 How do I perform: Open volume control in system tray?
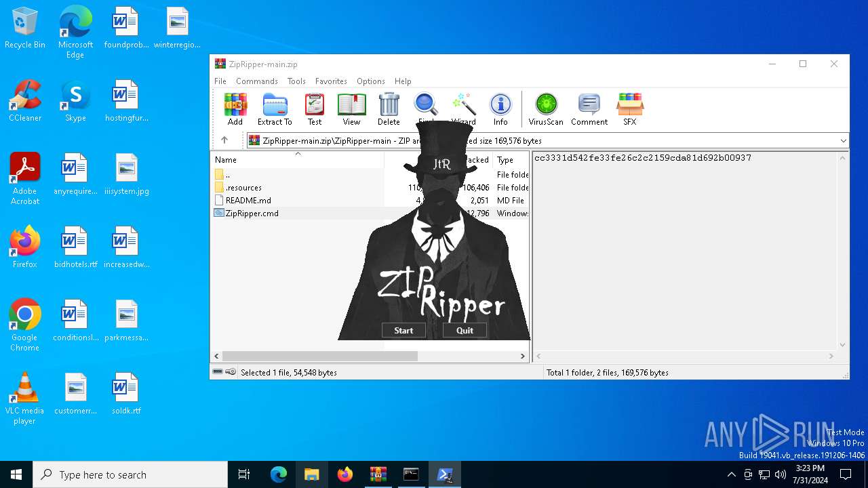(x=781, y=474)
